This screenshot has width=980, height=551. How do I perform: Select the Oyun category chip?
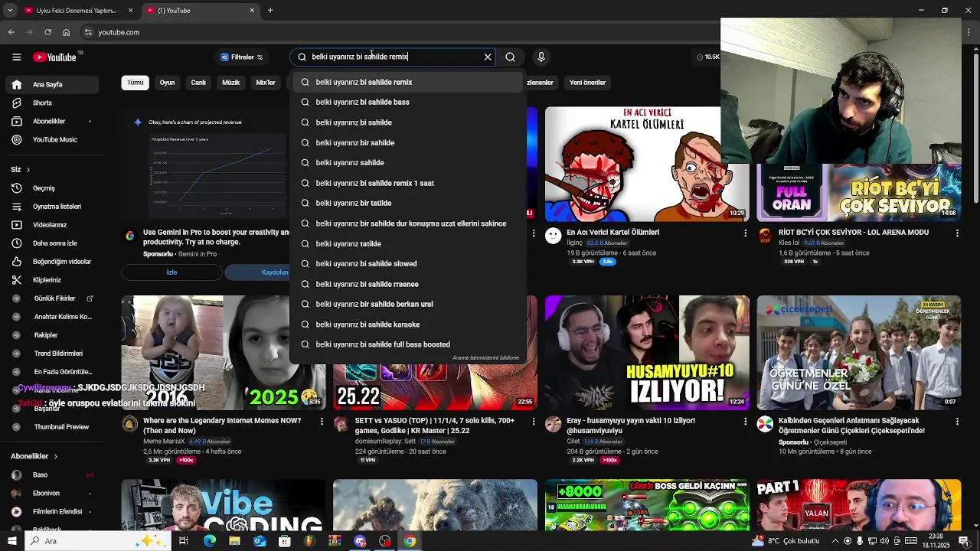167,83
